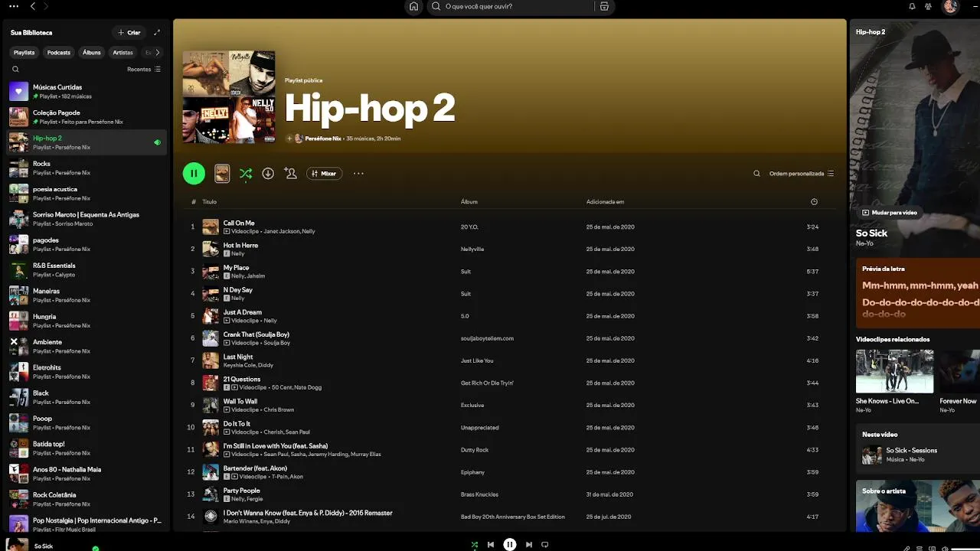
Task: Click the connect to device icon
Action: coord(932,548)
